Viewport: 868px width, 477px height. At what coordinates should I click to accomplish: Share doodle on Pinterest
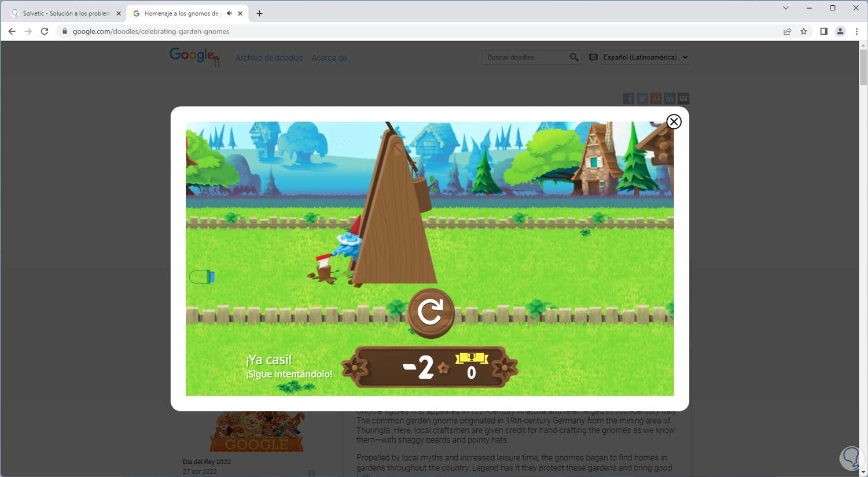coord(656,98)
